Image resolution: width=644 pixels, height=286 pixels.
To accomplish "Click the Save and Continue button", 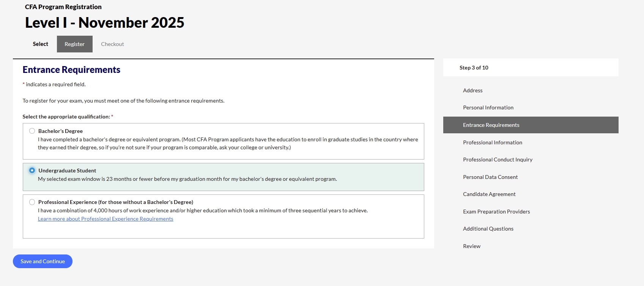I will [43, 261].
